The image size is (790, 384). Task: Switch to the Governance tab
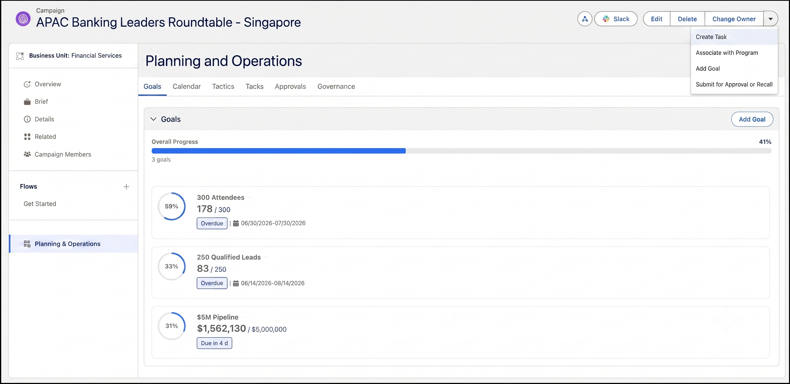coord(336,87)
